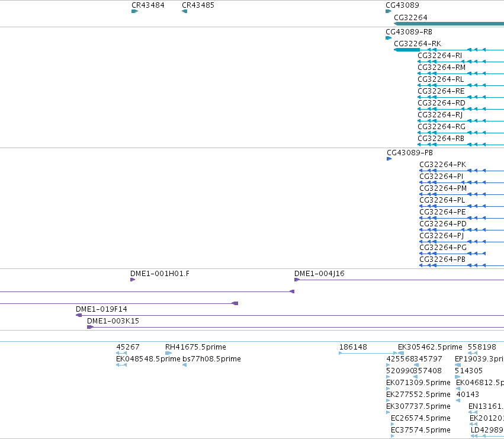This screenshot has height=439, width=504.
Task: Select EST EC37574.5prime label
Action: click(420, 431)
